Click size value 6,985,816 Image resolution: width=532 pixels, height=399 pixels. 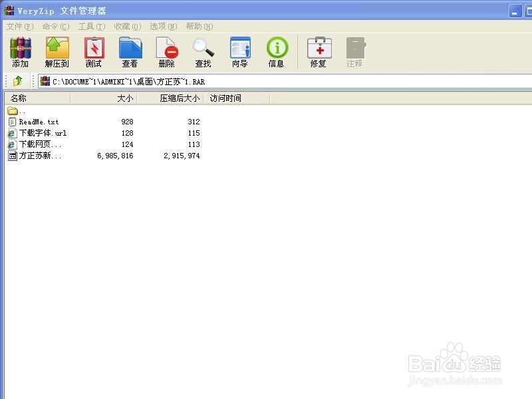coord(115,156)
